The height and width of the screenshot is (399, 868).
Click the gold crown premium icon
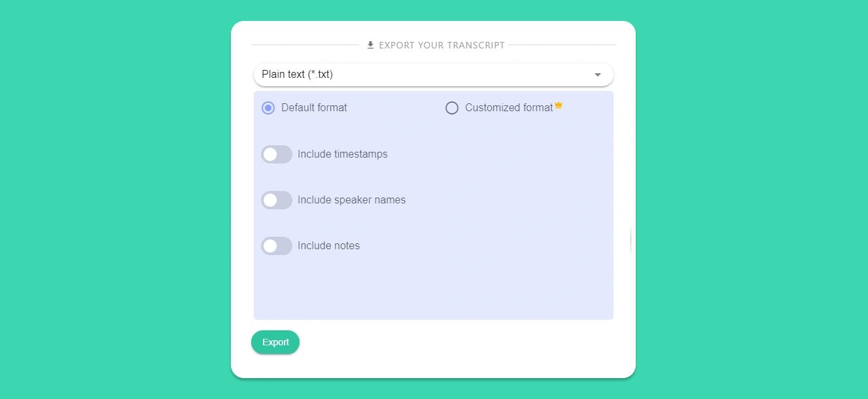pos(559,105)
